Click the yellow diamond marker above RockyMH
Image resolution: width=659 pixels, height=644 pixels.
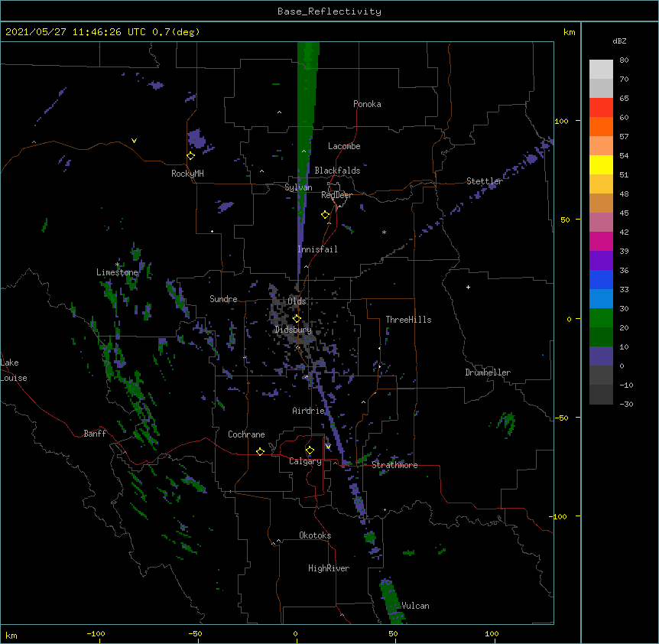tap(191, 155)
